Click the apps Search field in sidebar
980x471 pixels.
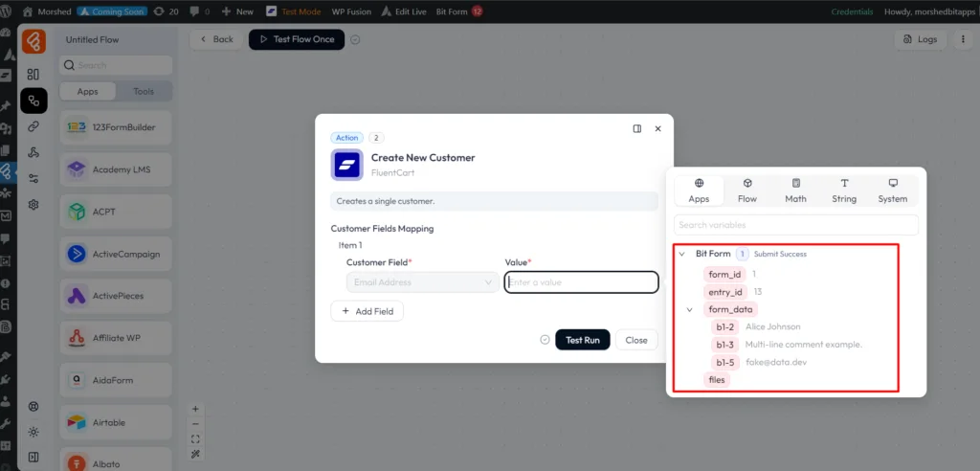point(116,65)
